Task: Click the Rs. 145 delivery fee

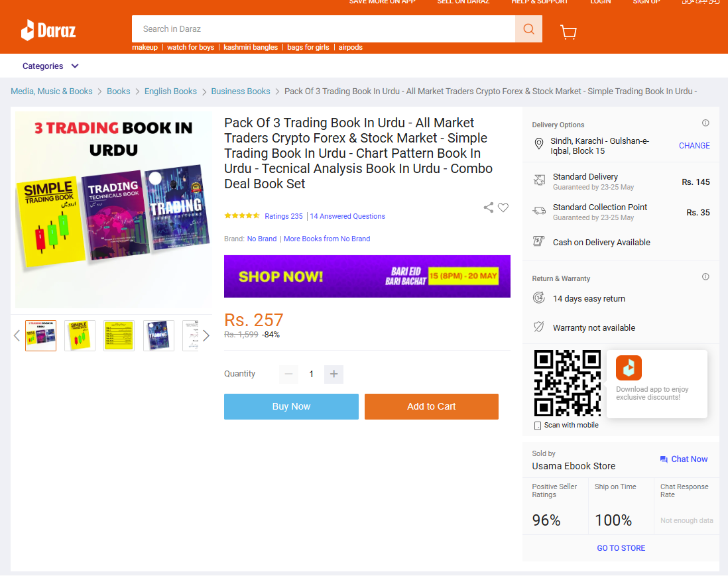Action: click(x=696, y=182)
